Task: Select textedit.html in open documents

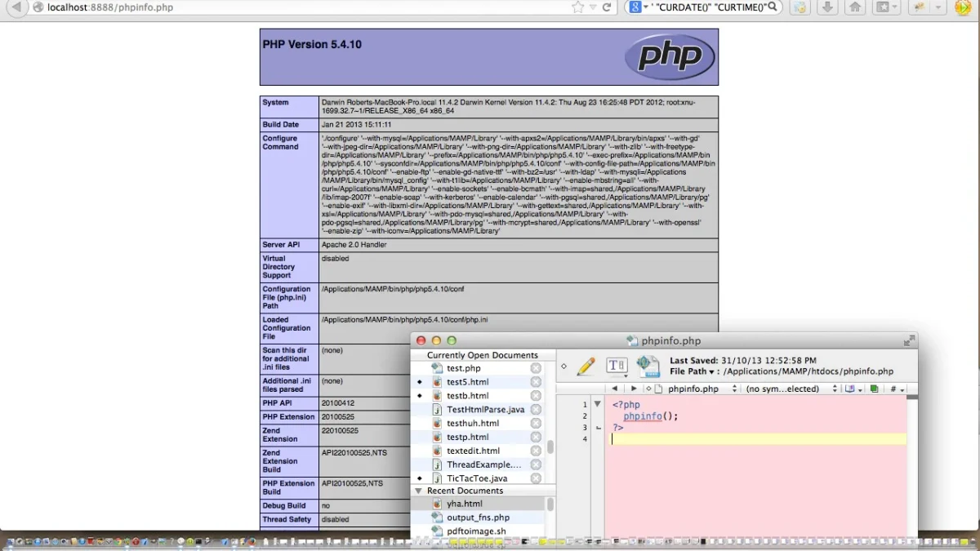Action: (x=474, y=451)
